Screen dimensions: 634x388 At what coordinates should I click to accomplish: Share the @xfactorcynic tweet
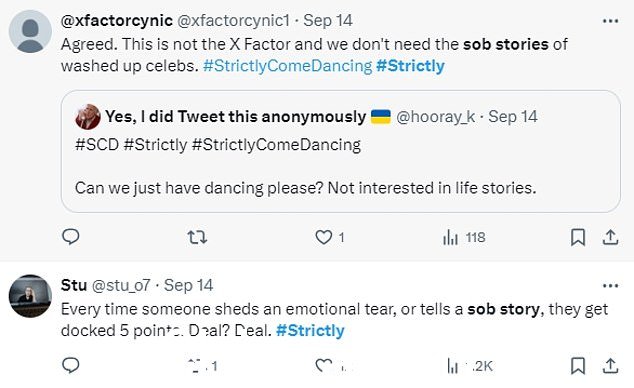coord(610,237)
